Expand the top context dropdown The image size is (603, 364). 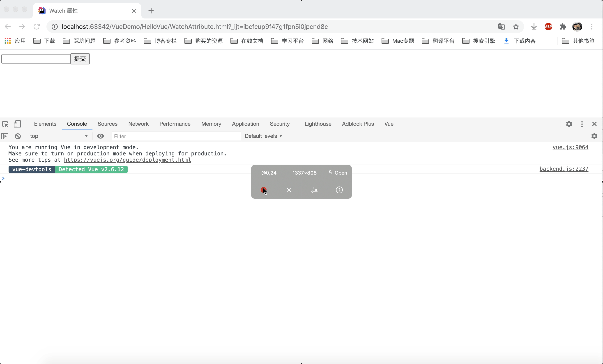(x=59, y=136)
